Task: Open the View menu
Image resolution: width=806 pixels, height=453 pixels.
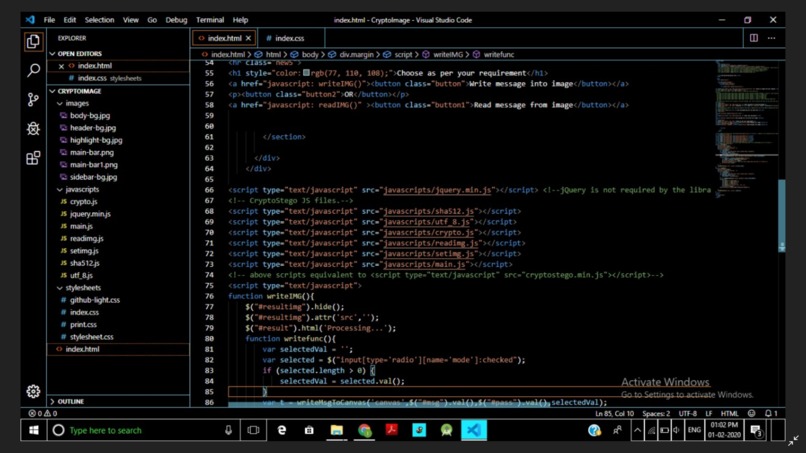Action: [131, 20]
